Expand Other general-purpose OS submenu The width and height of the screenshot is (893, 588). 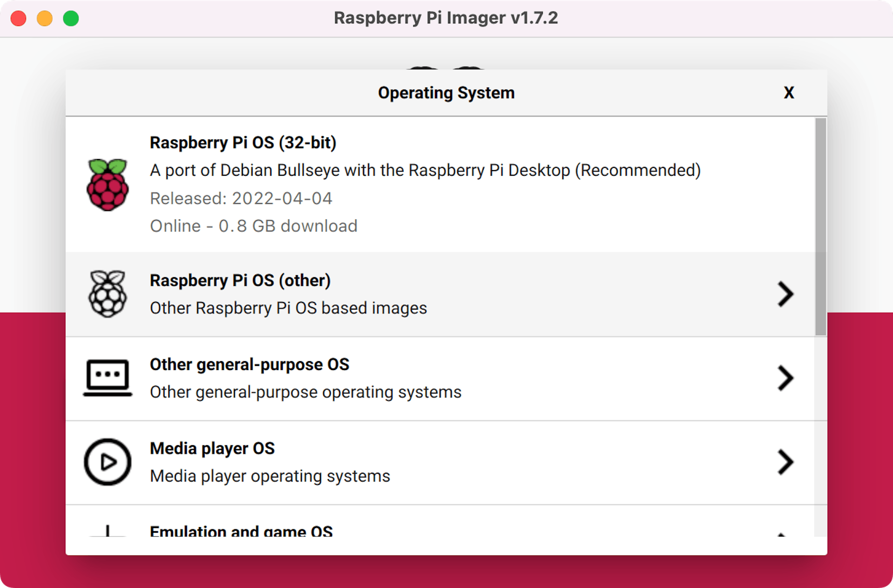(786, 378)
